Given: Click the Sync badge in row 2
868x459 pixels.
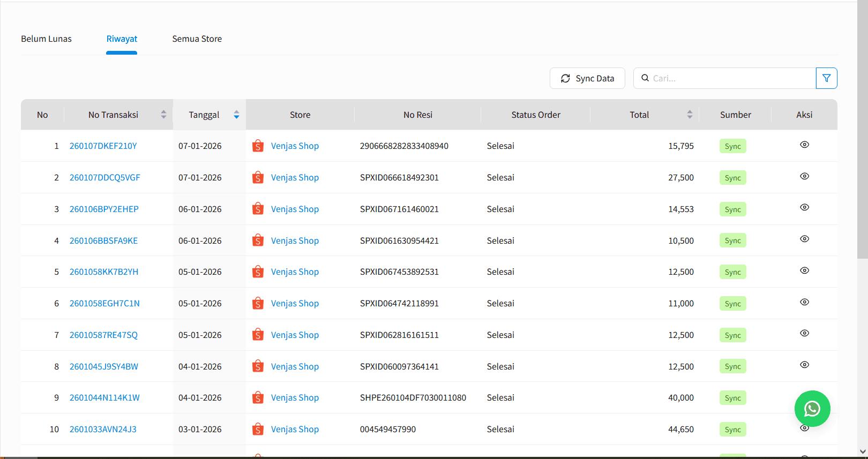Looking at the screenshot, I should pos(732,178).
